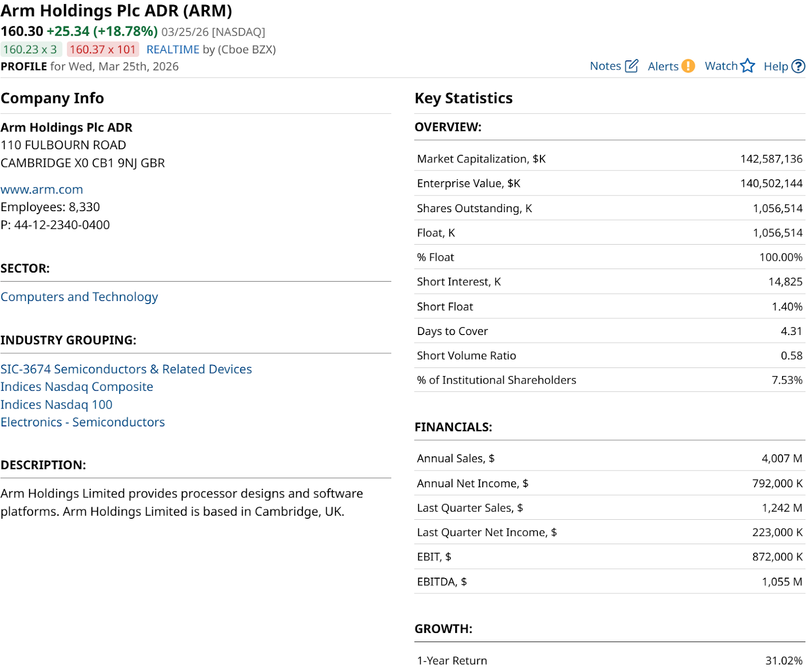Image resolution: width=812 pixels, height=670 pixels.
Task: Click the Market Capitalization value row
Action: tap(609, 159)
